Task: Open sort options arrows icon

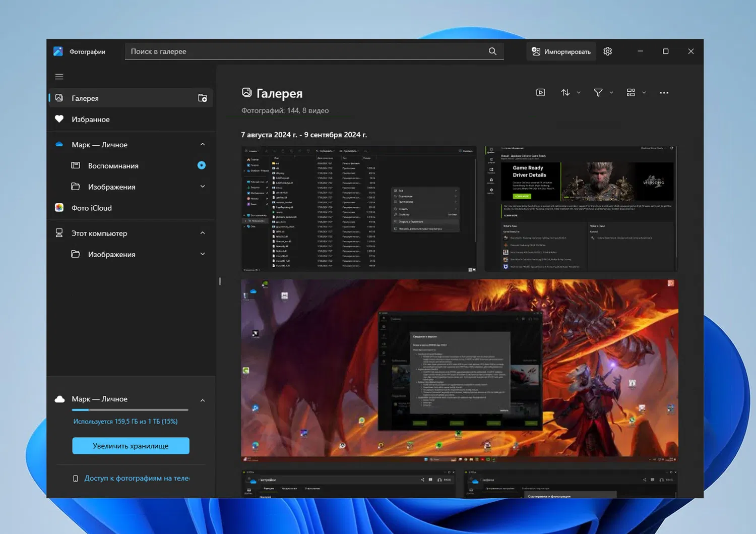Action: click(x=565, y=92)
